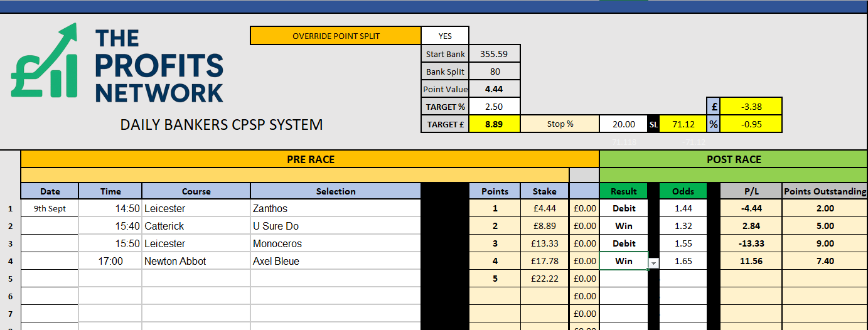
Task: Click the Target % cell showing 2.50
Action: (x=495, y=107)
